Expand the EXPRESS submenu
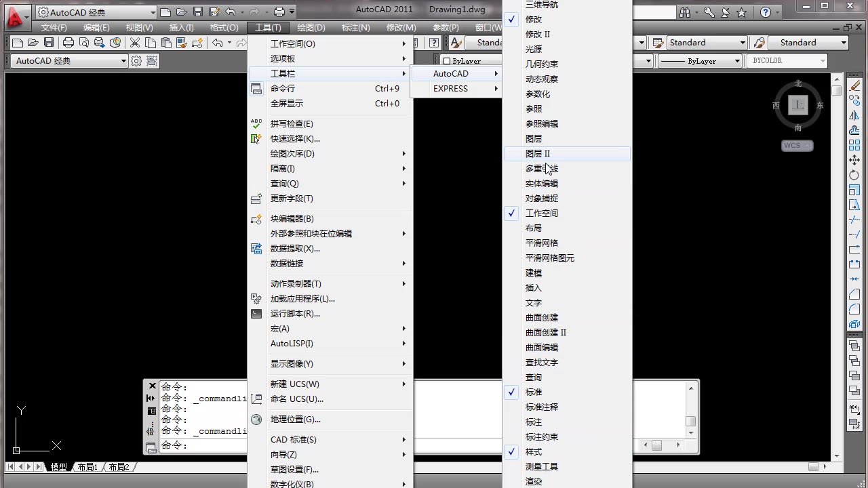This screenshot has width=868, height=488. point(456,89)
